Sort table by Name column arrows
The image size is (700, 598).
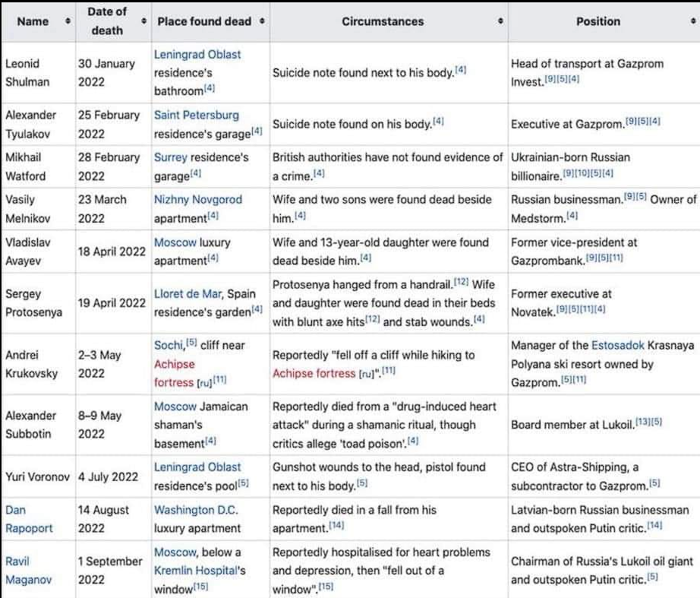(68, 21)
